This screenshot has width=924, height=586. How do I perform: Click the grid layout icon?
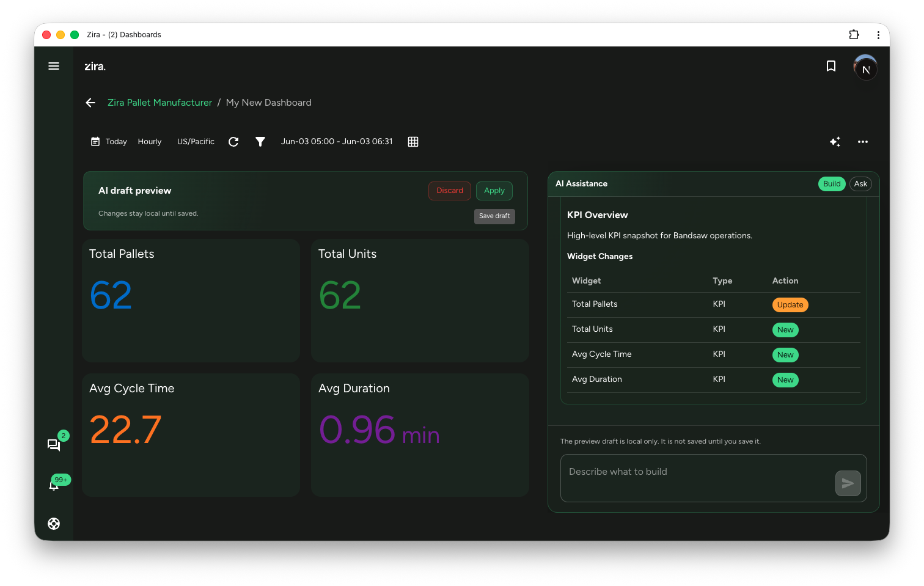click(413, 142)
